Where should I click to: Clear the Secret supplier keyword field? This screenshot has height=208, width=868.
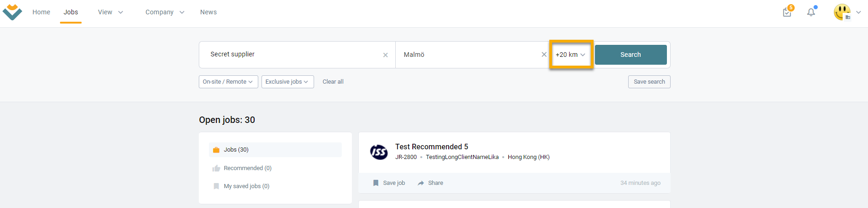pyautogui.click(x=386, y=55)
